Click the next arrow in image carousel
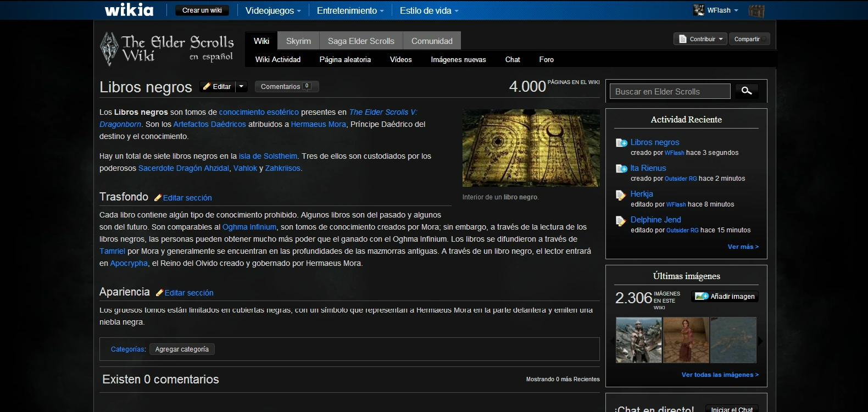This screenshot has width=868, height=412. (760, 341)
